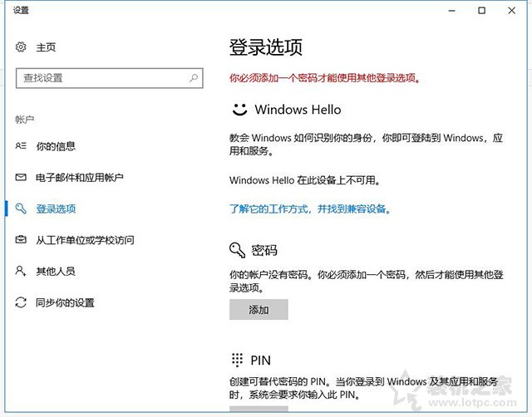532x417 pixels.
Task: Click the 同步你的设置 sync icon
Action: [x=22, y=302]
